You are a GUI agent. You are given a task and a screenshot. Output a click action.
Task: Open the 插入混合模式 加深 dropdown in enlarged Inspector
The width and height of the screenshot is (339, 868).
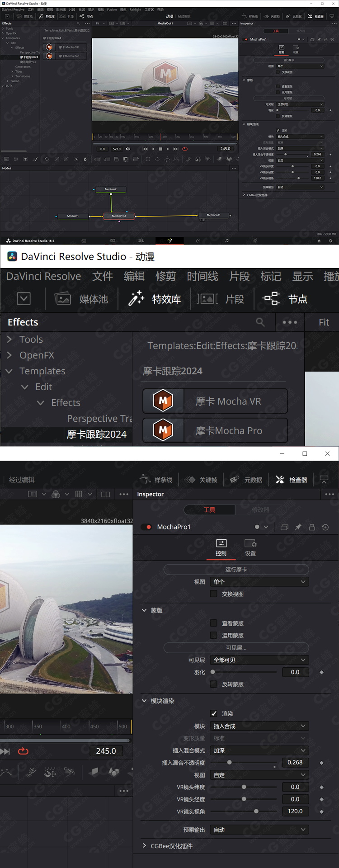[259, 750]
